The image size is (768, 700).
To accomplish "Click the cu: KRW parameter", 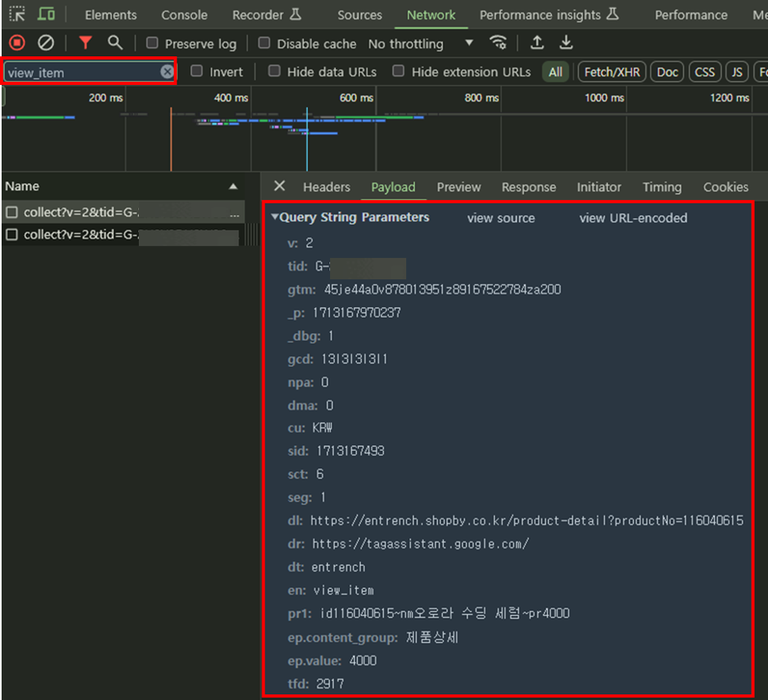I will pyautogui.click(x=310, y=428).
